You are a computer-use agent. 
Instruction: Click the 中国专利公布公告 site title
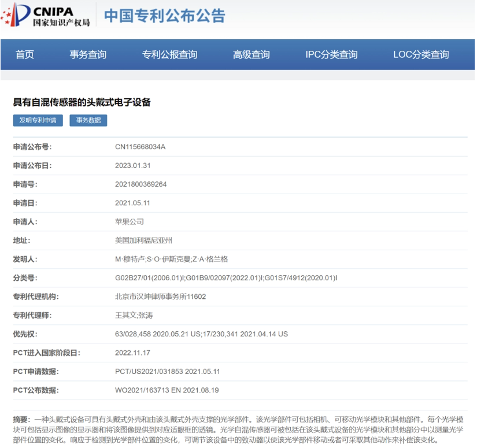(x=165, y=16)
